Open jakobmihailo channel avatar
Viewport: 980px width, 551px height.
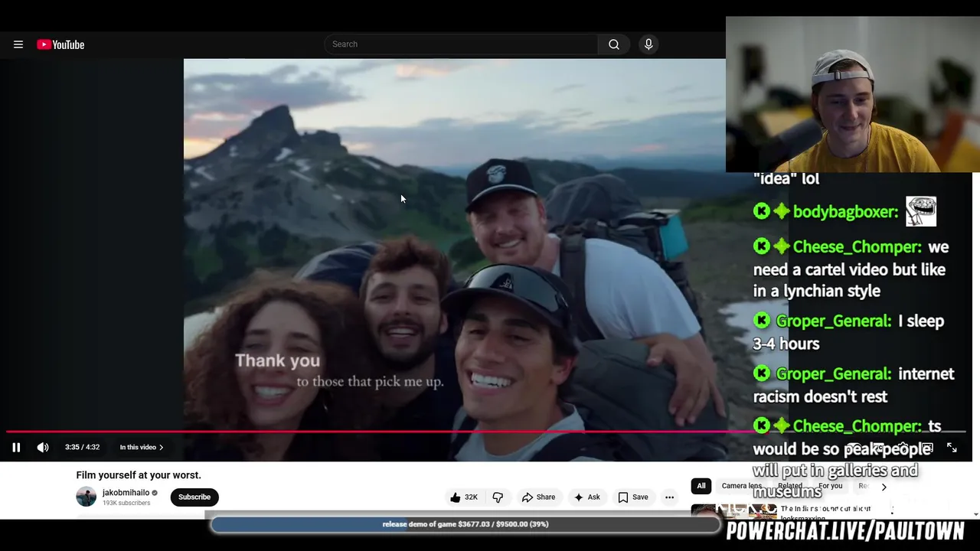coord(87,497)
